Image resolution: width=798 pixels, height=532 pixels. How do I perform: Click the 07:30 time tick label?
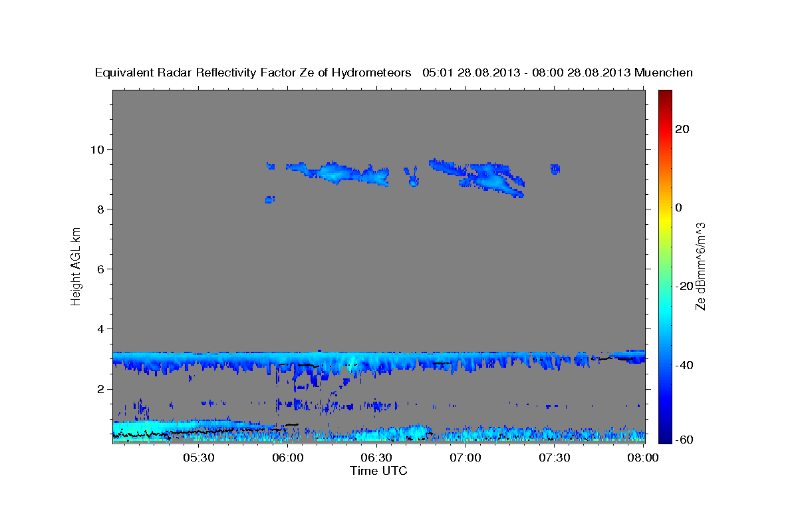(x=555, y=458)
